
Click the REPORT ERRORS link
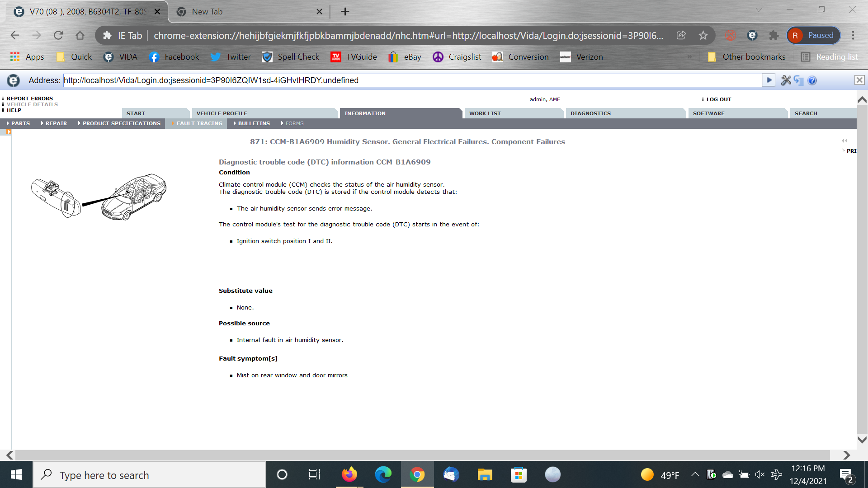point(30,99)
